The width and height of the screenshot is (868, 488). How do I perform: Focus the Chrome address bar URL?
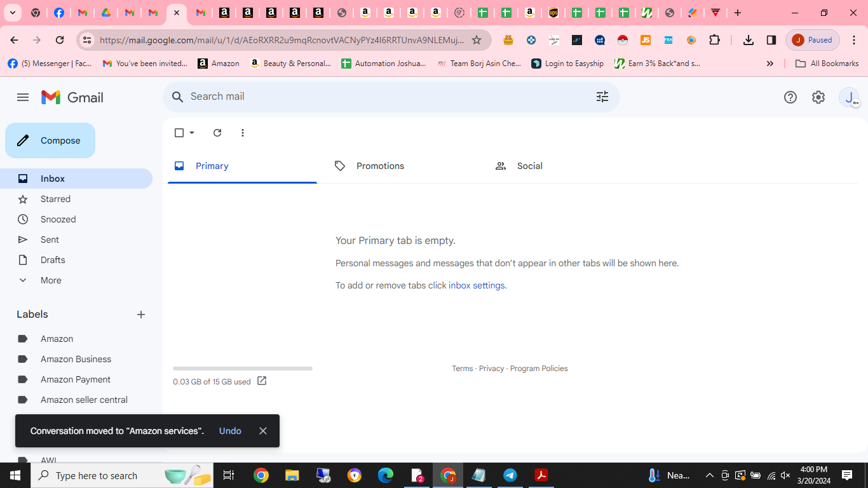(281, 40)
